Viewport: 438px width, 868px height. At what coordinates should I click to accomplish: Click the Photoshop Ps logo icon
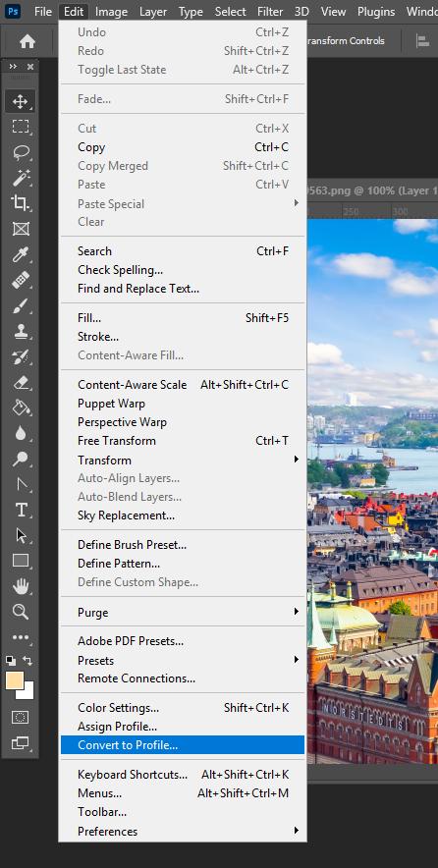pyautogui.click(x=12, y=11)
